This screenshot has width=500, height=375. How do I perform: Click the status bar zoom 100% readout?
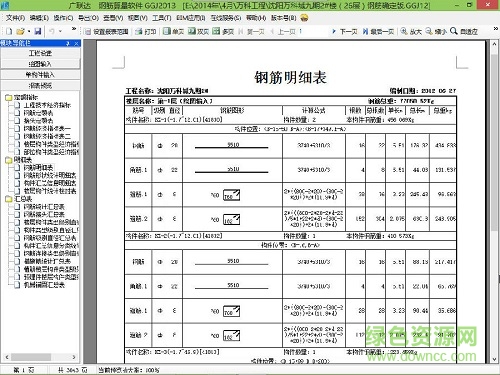[129, 370]
